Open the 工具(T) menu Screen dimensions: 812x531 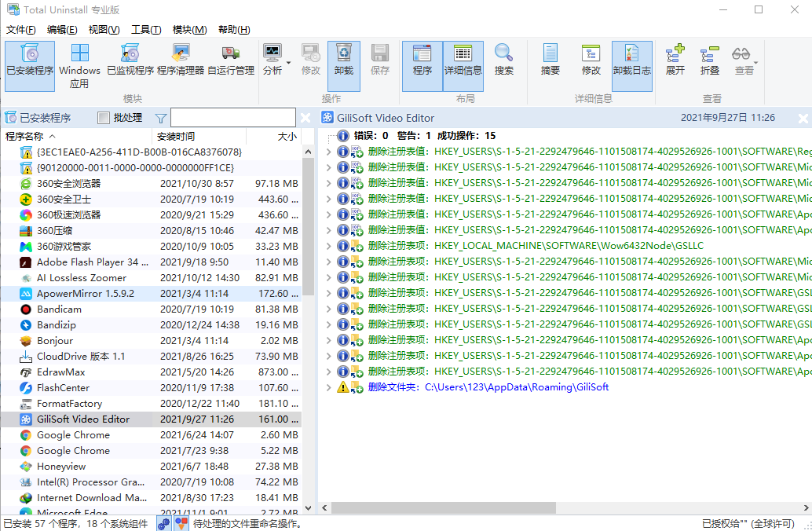point(145,30)
